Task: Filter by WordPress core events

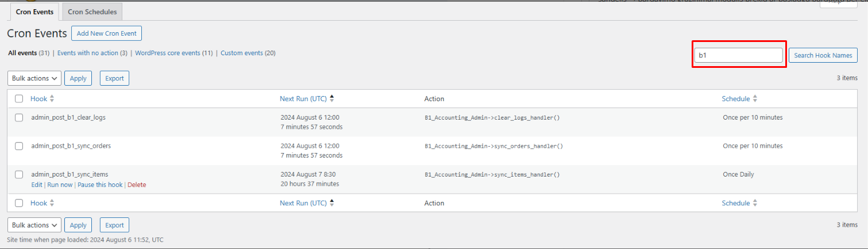Action: click(x=167, y=53)
